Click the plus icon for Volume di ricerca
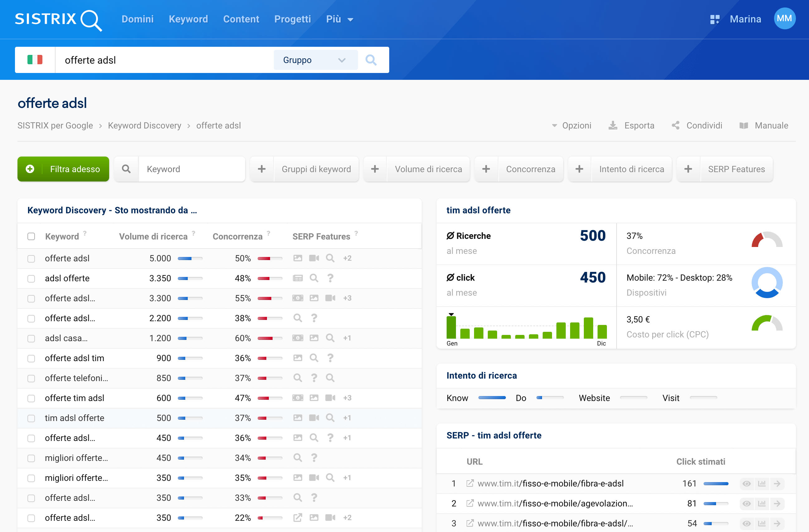This screenshot has width=809, height=532. tap(375, 169)
